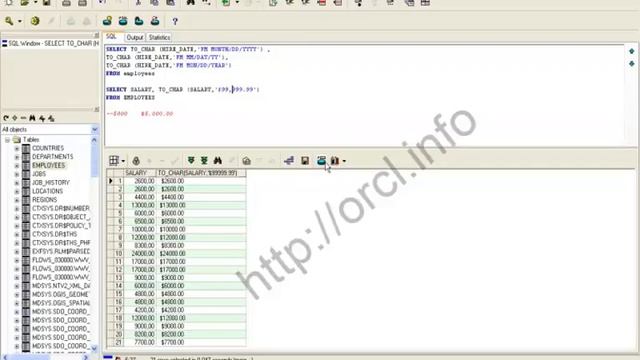The height and width of the screenshot is (360, 640).
Task: Click the object browser binoculars find icon
Action: (32, 118)
